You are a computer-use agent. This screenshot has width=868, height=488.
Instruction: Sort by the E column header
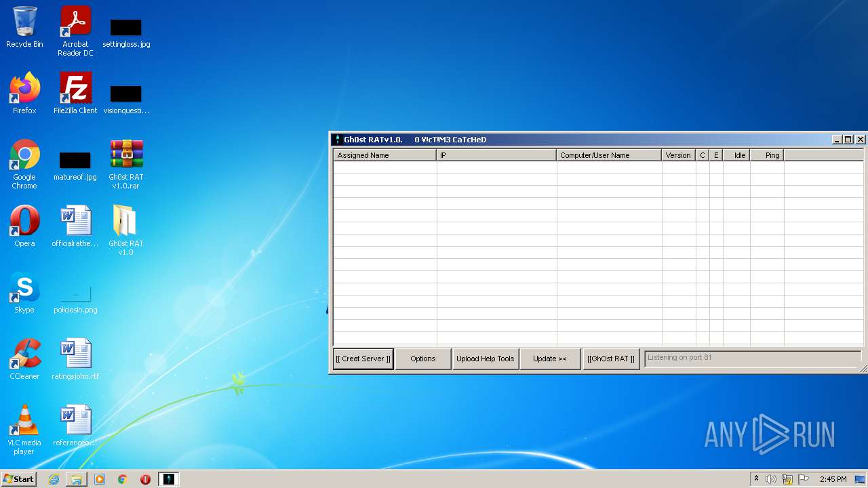716,155
